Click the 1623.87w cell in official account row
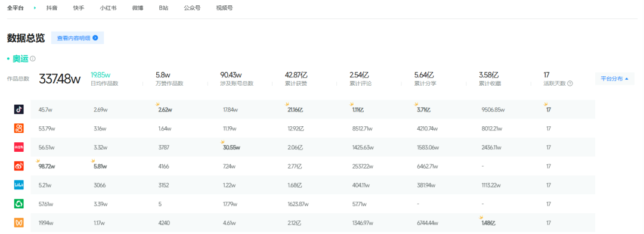The image size is (644, 234). 298,204
